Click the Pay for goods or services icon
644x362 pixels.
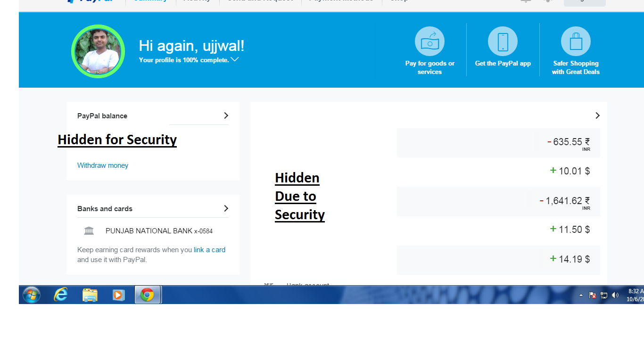pos(429,41)
